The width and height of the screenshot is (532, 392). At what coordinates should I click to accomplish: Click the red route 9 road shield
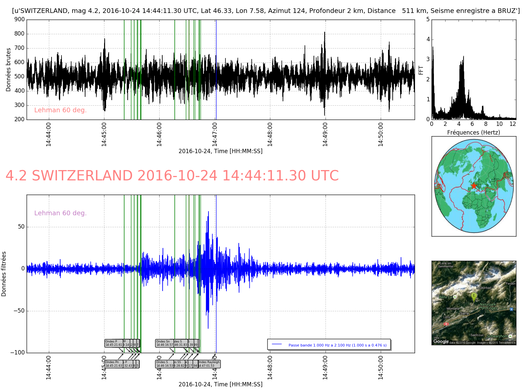pyautogui.click(x=446, y=324)
